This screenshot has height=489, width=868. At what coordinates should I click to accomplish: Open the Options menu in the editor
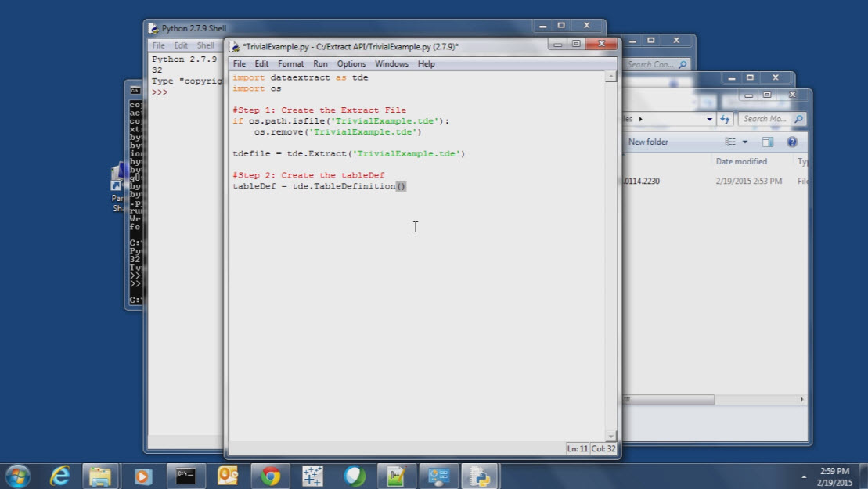(x=351, y=63)
